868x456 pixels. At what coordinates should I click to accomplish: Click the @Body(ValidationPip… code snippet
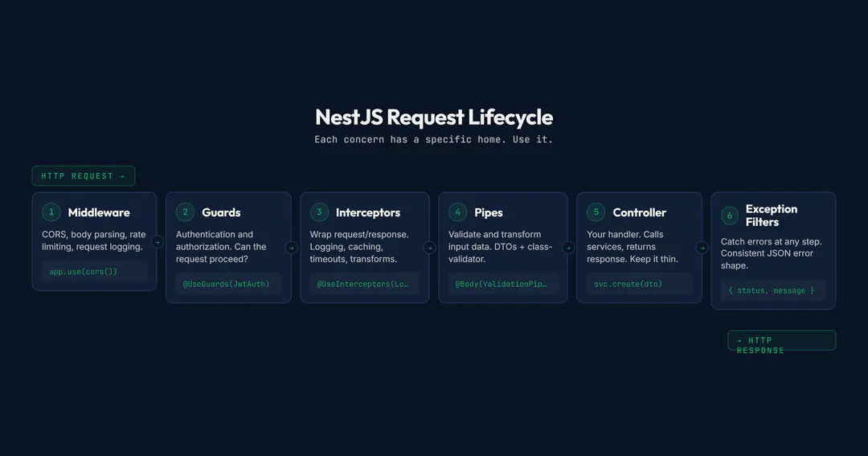point(502,284)
